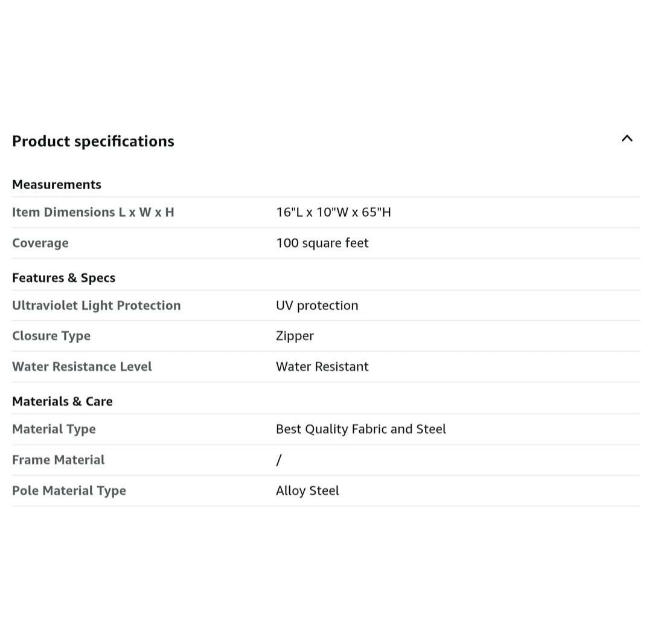
Task: Click the Coverage row label
Action: (40, 243)
